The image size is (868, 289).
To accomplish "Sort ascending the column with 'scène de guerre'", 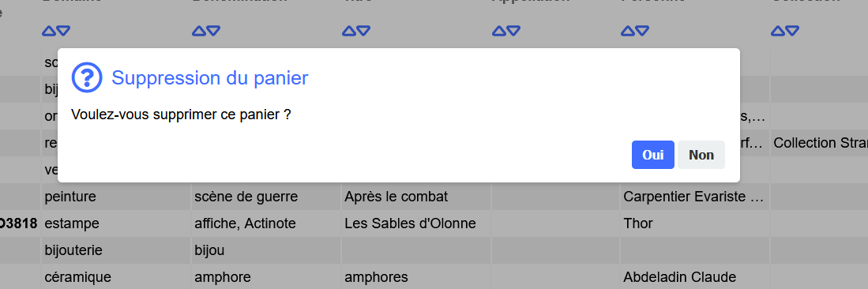I will pyautogui.click(x=199, y=31).
